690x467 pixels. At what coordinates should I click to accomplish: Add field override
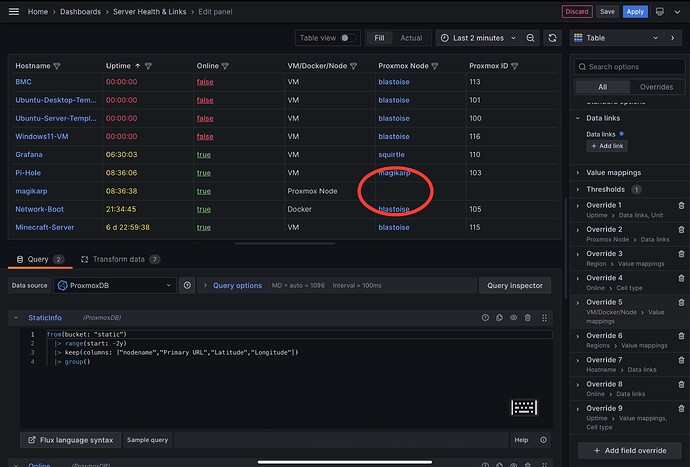coord(630,450)
